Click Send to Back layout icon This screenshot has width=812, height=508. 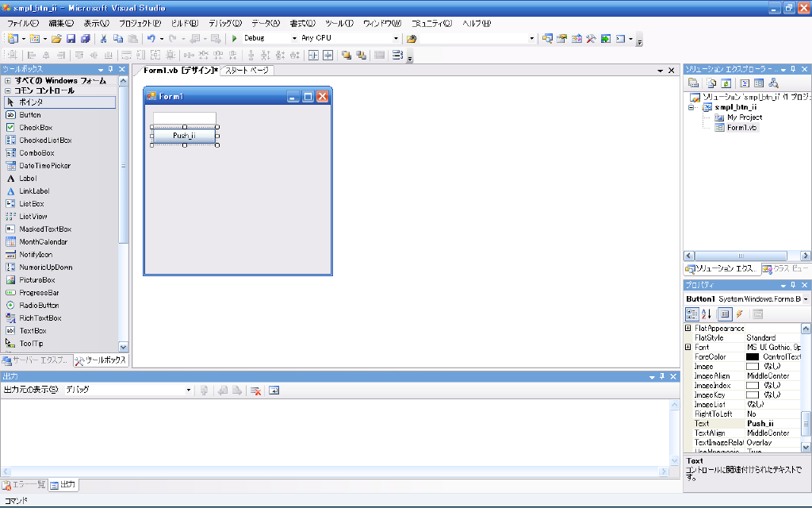361,55
